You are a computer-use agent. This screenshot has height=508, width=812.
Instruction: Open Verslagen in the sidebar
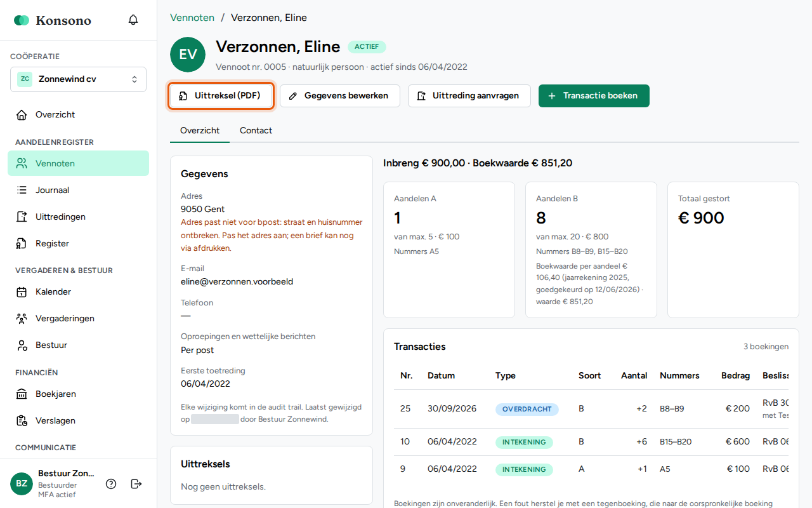78,421
